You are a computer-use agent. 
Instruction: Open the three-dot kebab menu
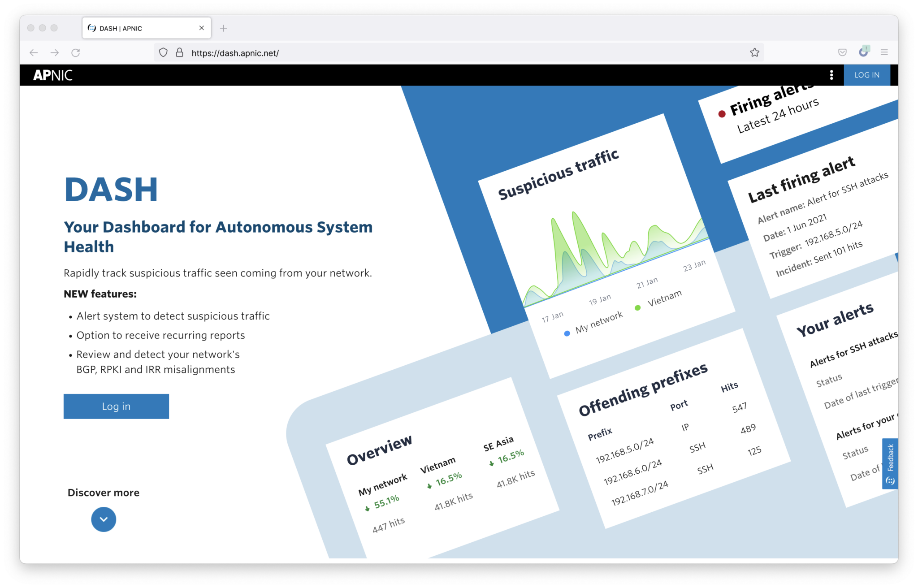(x=831, y=75)
